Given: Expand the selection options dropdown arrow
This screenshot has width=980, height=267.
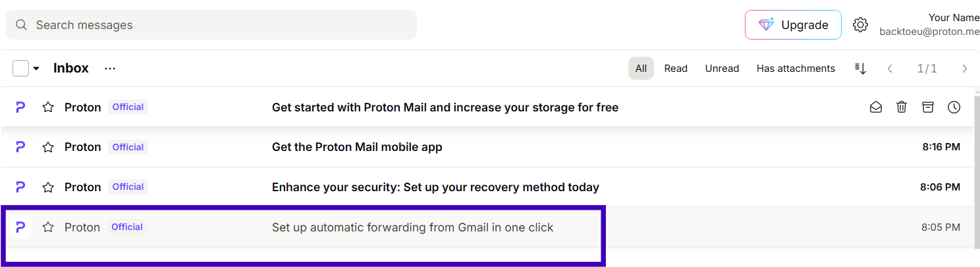Looking at the screenshot, I should click(36, 69).
